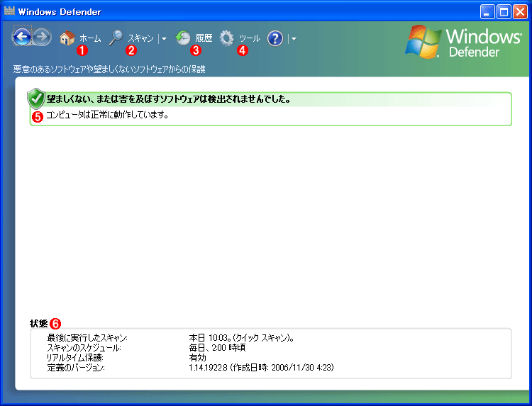
Task: Expand the scan options dropdown arrow
Action: [x=164, y=39]
